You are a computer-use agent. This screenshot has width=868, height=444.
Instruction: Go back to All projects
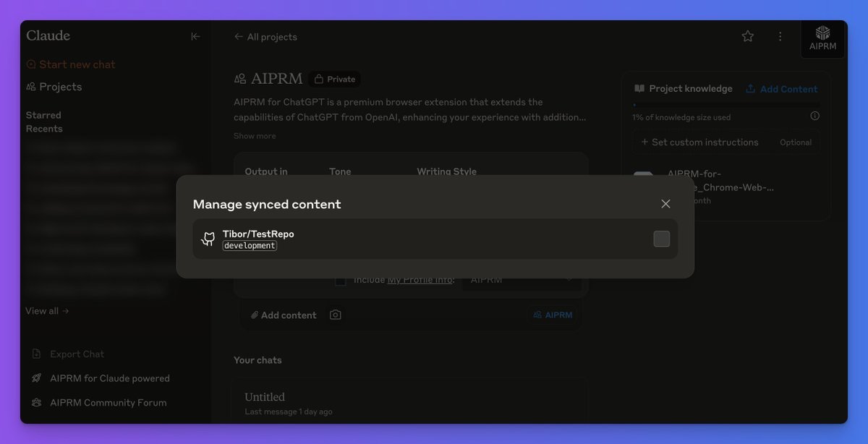(x=265, y=37)
